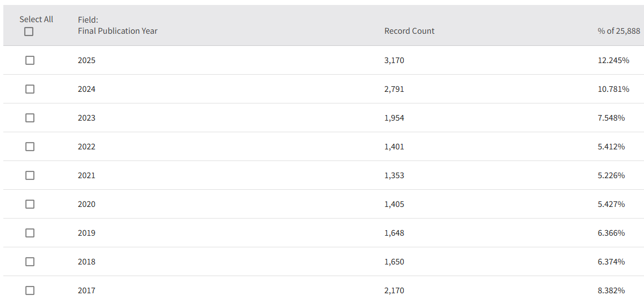The height and width of the screenshot is (301, 644).
Task: Mark the 2020 row checkbox
Action: point(30,204)
